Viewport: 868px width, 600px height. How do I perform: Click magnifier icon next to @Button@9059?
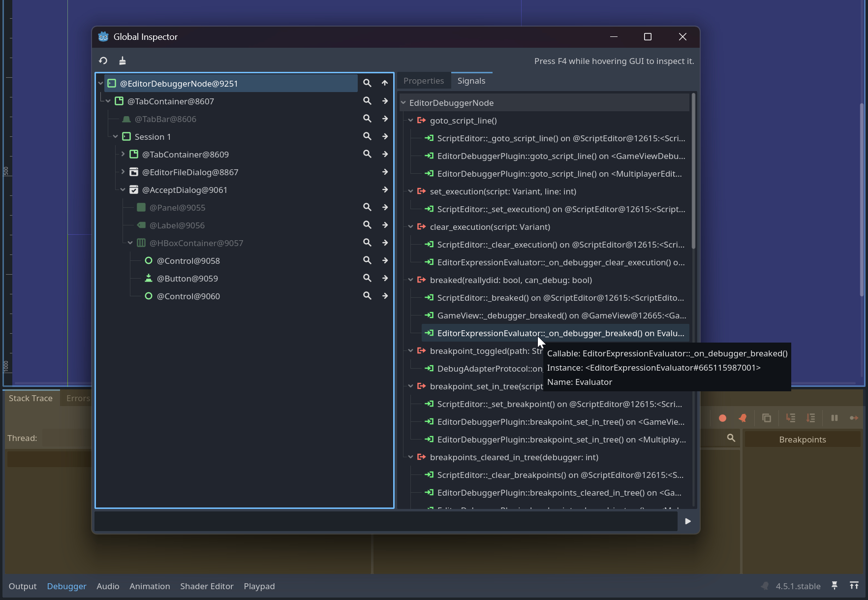[x=367, y=278]
